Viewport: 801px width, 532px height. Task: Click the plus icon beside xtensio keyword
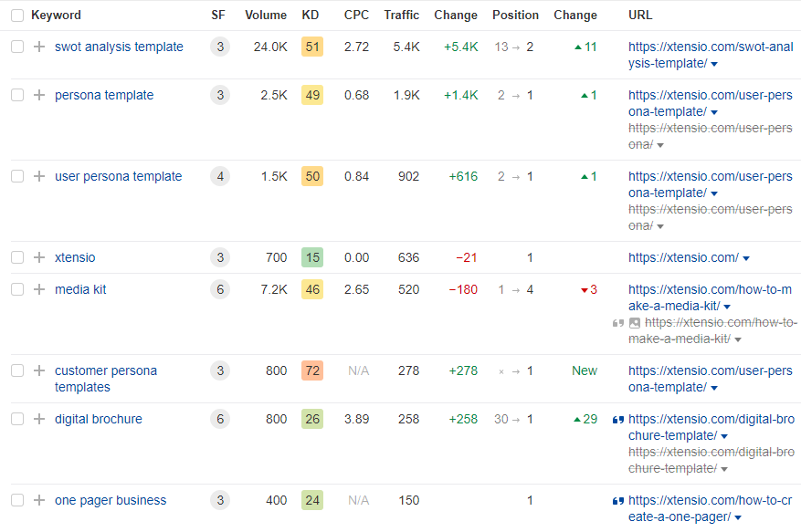[39, 258]
